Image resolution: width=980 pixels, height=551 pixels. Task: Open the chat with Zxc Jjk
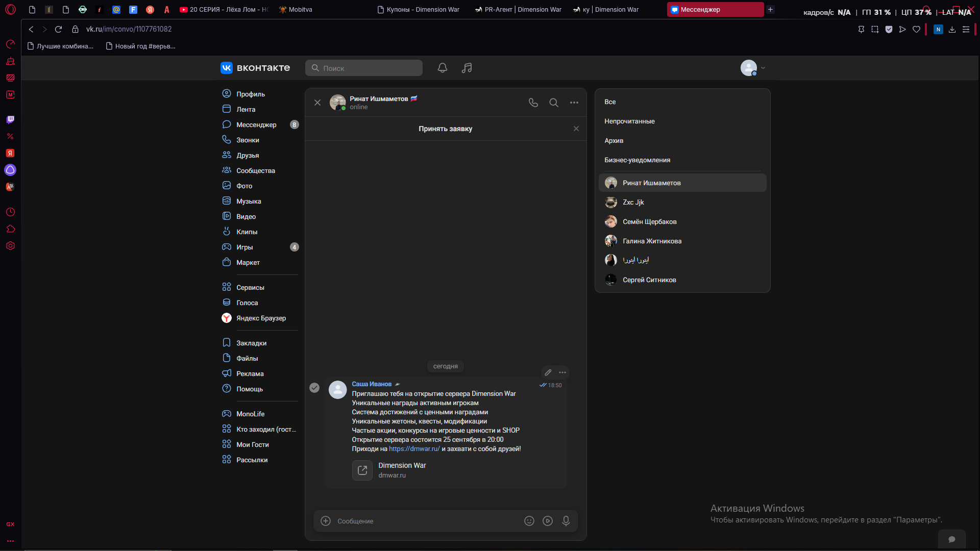682,203
